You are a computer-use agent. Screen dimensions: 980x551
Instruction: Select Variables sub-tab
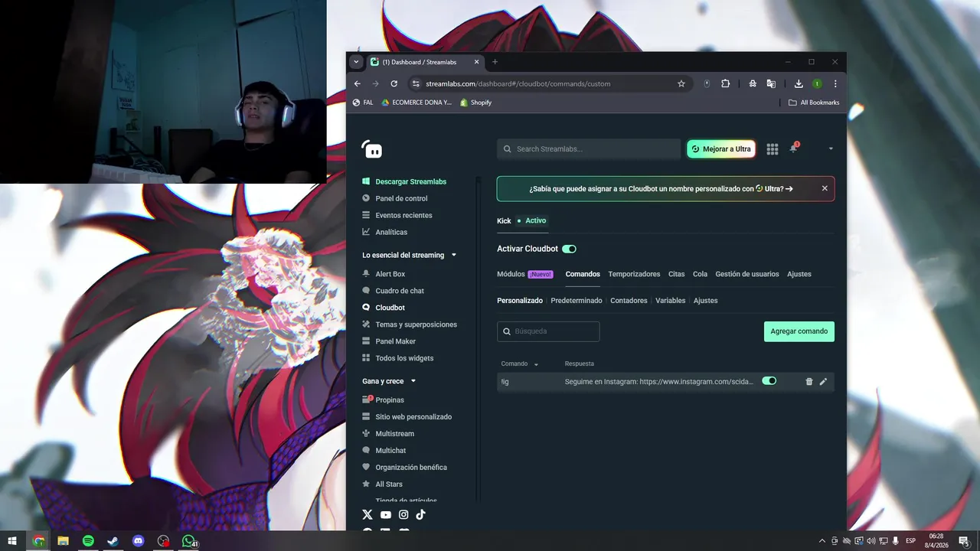pos(670,301)
